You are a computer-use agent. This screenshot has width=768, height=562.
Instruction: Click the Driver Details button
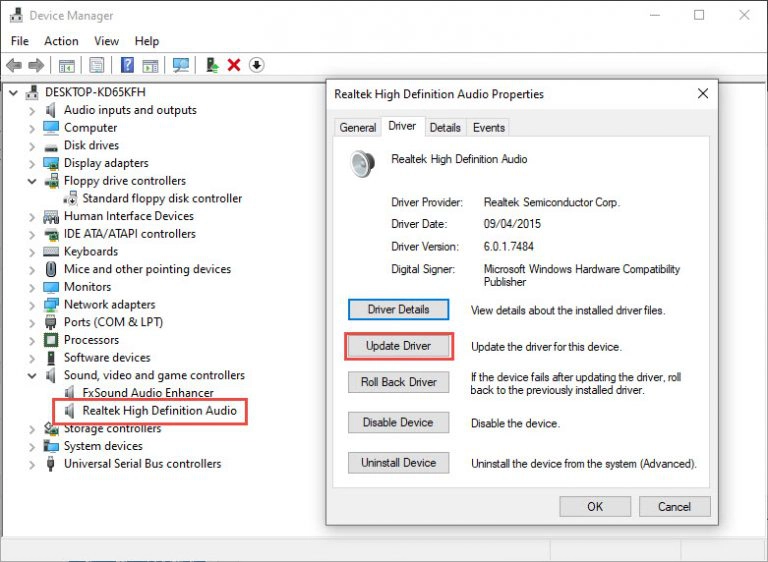[399, 310]
